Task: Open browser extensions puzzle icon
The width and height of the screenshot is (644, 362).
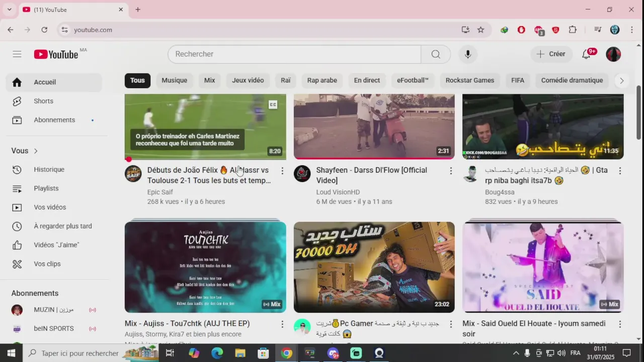Action: coord(573,30)
